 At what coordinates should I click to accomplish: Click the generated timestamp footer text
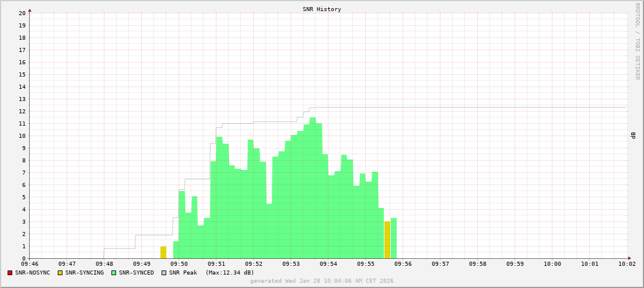[x=322, y=281]
